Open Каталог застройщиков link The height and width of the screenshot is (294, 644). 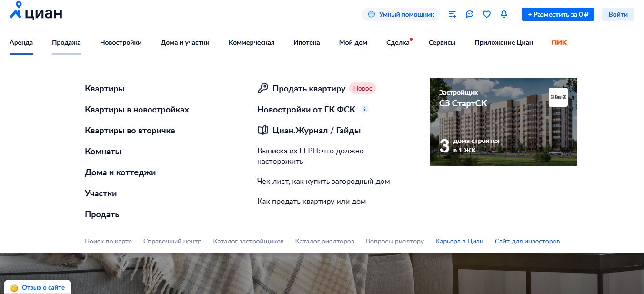[248, 242]
